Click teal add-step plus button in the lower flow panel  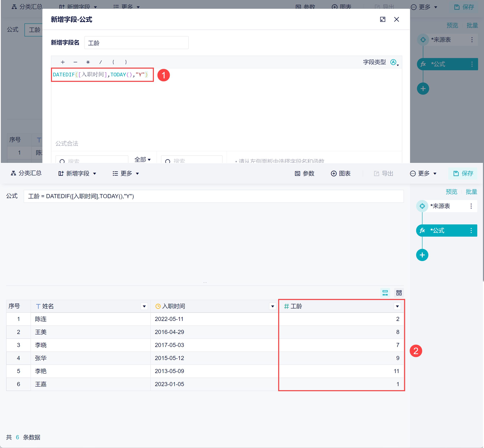click(x=422, y=255)
